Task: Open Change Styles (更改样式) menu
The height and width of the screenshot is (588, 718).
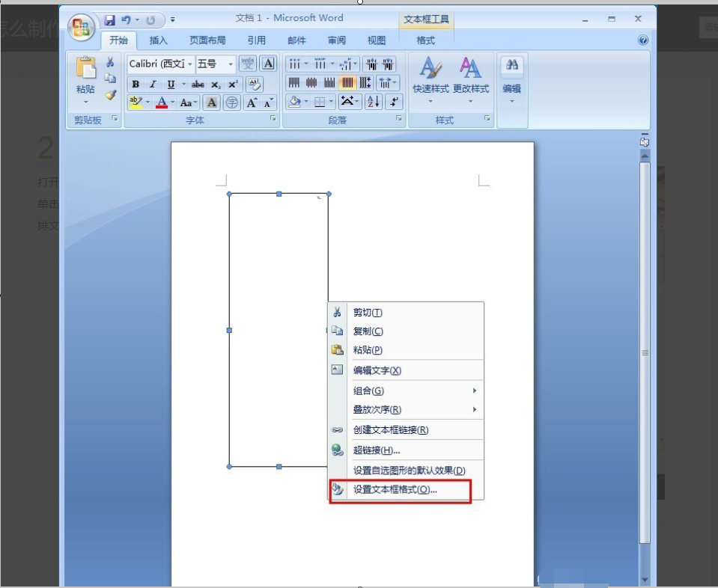Action: pos(471,79)
